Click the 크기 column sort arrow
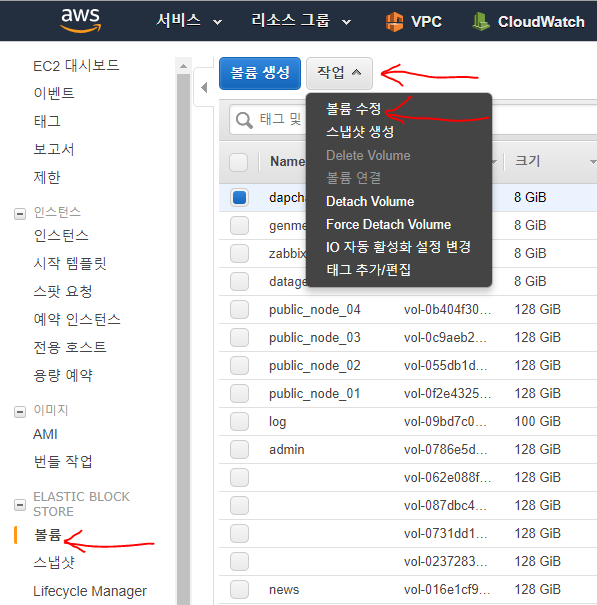Viewport: 597px width, 605px height. click(x=593, y=162)
